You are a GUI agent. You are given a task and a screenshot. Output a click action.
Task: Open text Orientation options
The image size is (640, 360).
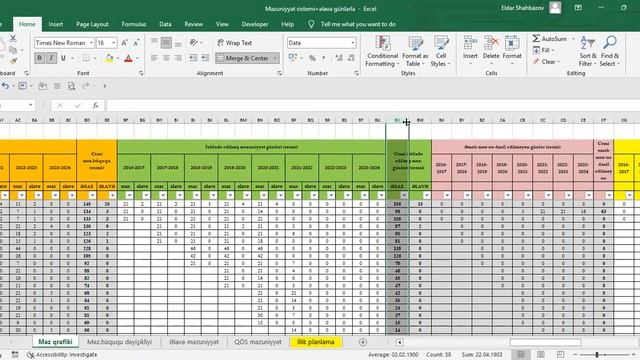[x=194, y=42]
